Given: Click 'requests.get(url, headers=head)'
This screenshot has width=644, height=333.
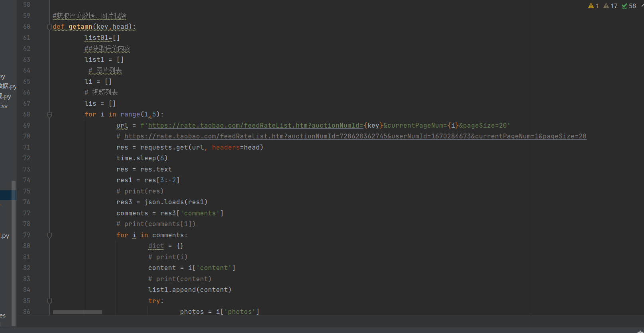Looking at the screenshot, I should point(202,148).
